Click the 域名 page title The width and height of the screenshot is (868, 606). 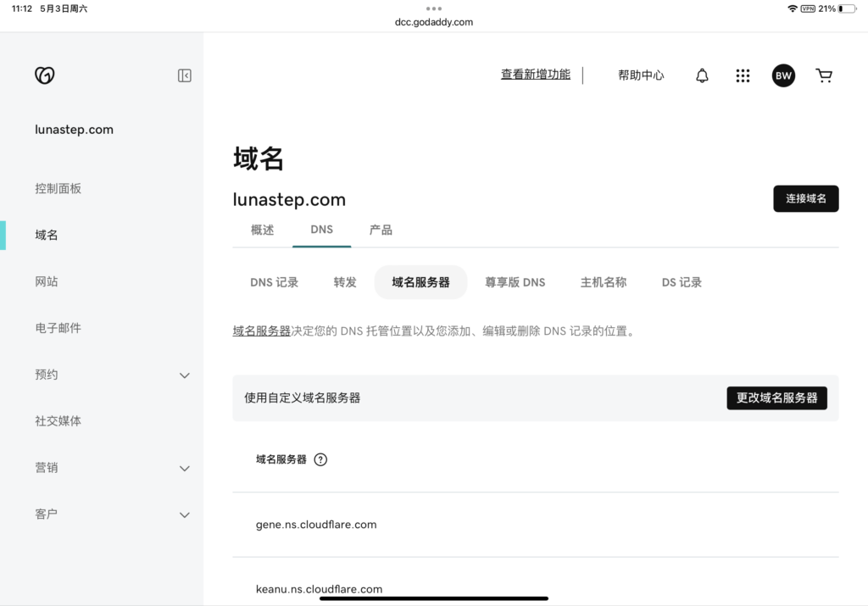click(x=258, y=158)
